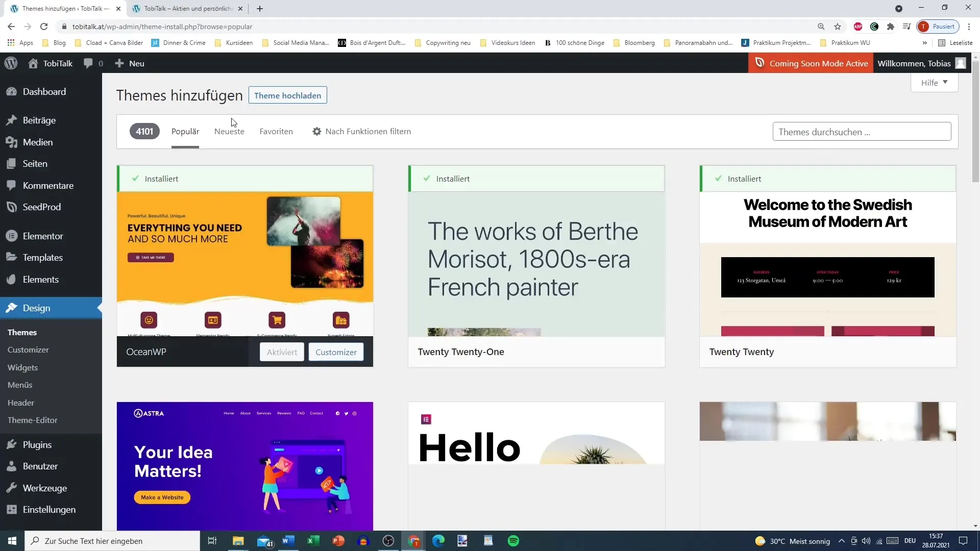Screen dimensions: 980x551
Task: Select the Astra theme thumbnail
Action: pos(244,465)
